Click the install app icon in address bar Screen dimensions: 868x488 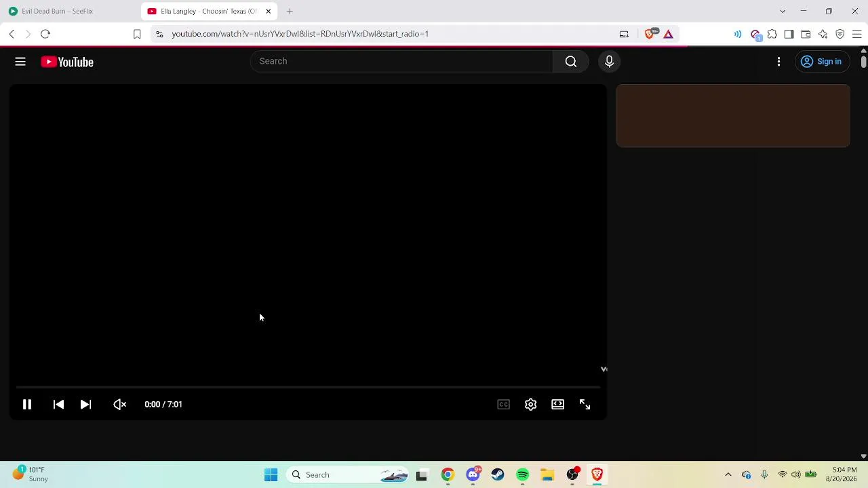(624, 34)
